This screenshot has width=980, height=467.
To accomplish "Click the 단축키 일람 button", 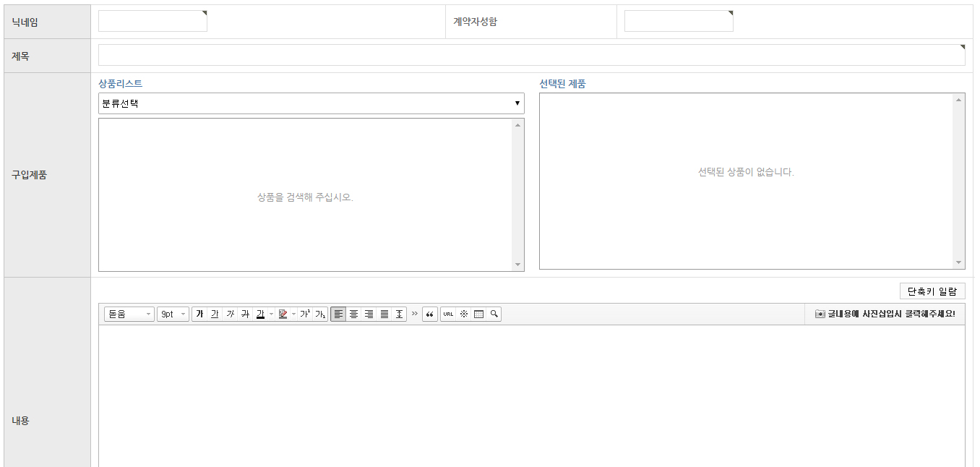I will click(x=932, y=291).
